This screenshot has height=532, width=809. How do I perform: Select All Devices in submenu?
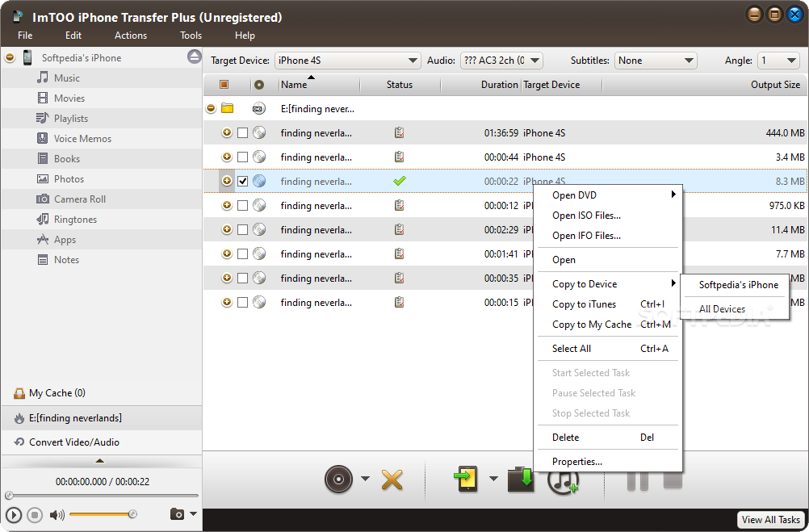click(x=735, y=309)
